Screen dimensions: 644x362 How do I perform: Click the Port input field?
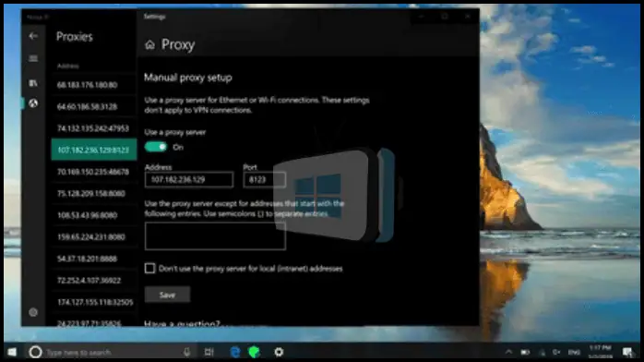pyautogui.click(x=264, y=179)
